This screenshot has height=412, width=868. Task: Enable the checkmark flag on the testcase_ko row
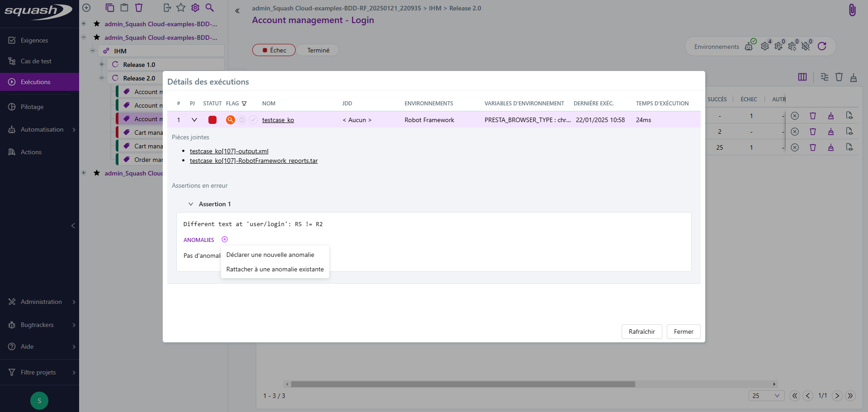253,120
